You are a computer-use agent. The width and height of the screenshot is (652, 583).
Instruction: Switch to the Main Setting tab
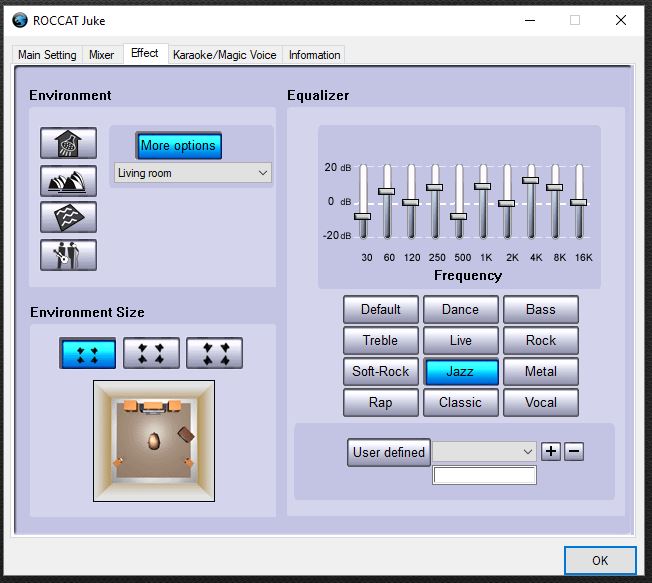coord(47,55)
